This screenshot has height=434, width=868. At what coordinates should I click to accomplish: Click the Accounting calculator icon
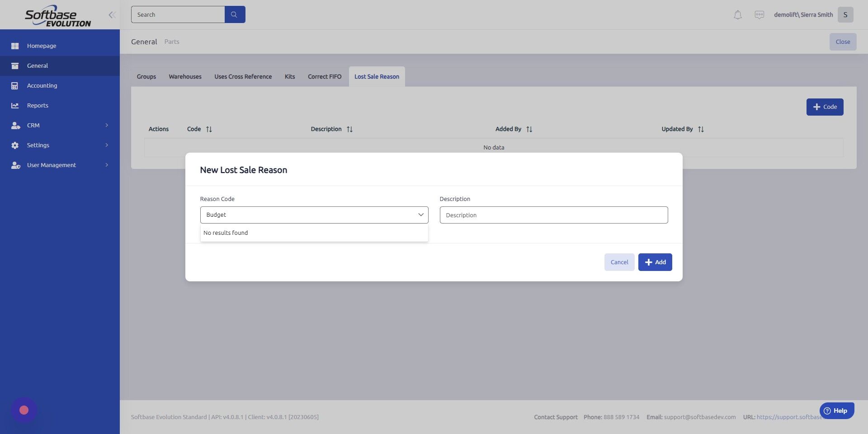point(15,86)
